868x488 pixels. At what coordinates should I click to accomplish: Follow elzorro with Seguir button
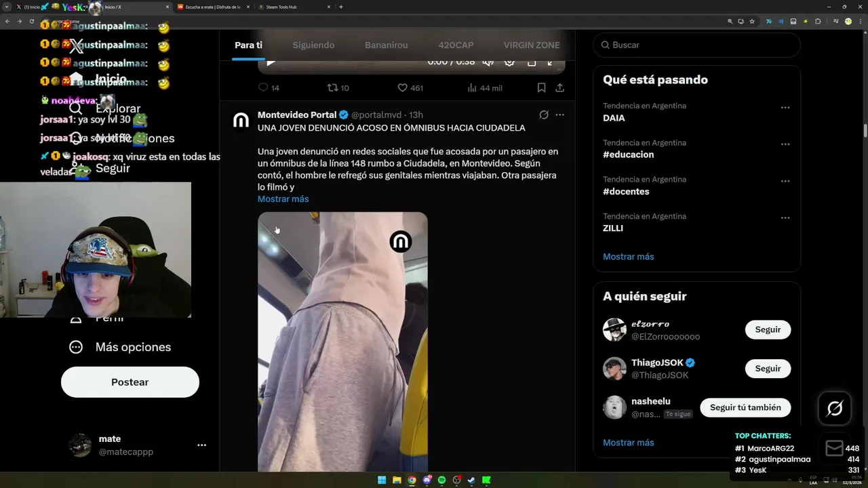click(x=768, y=329)
